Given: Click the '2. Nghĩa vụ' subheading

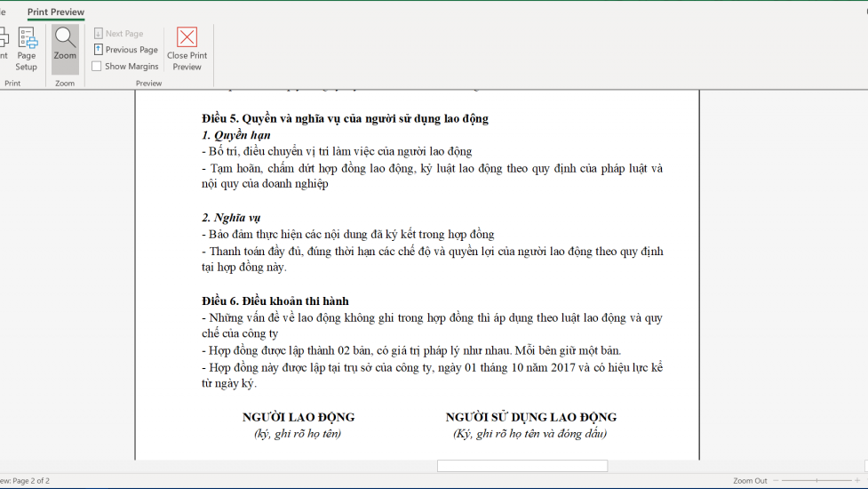Looking at the screenshot, I should pyautogui.click(x=231, y=218).
